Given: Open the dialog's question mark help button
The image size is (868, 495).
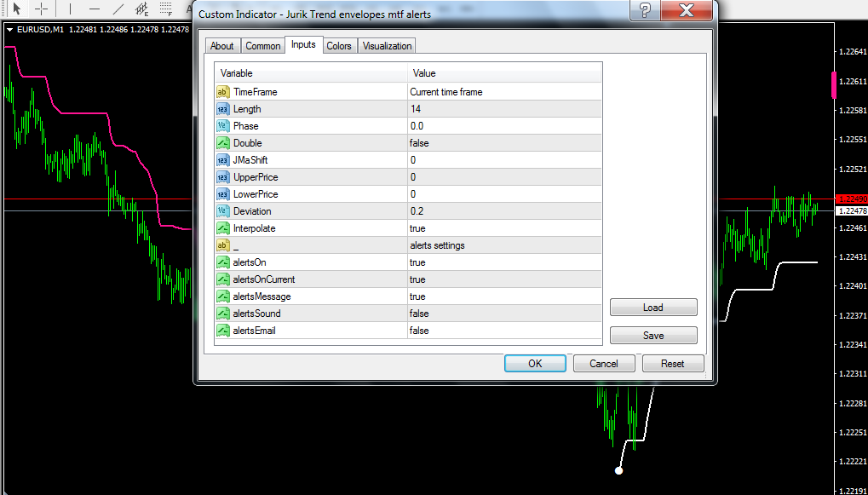Looking at the screenshot, I should click(644, 9).
